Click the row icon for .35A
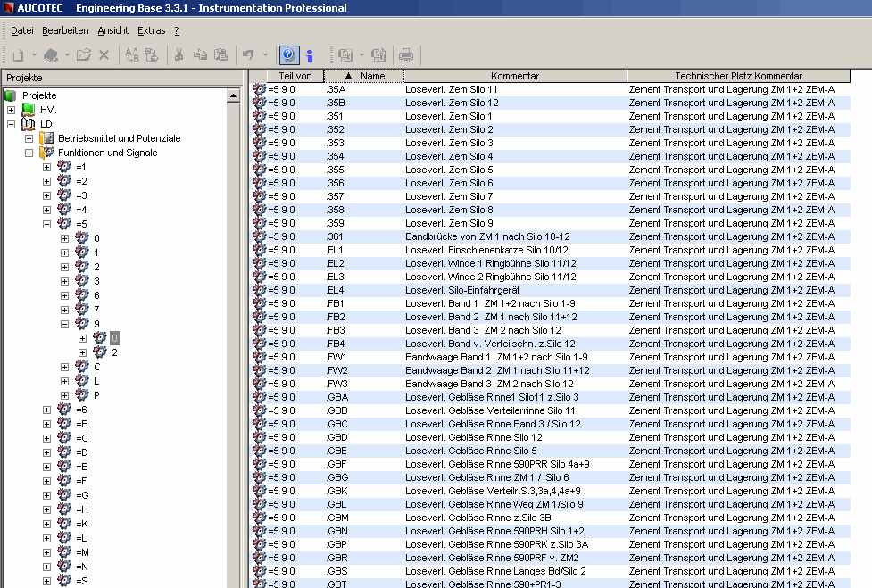The height and width of the screenshot is (588, 872). click(259, 89)
